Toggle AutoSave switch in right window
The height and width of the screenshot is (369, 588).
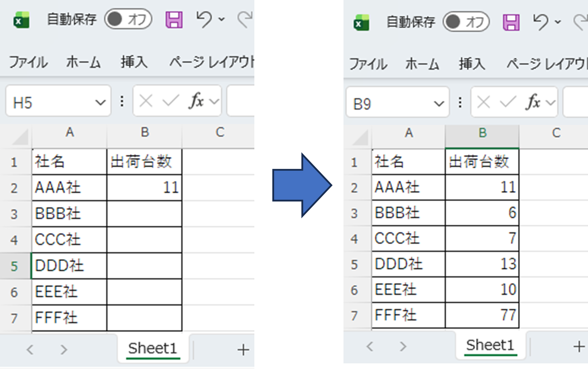[x=466, y=22]
